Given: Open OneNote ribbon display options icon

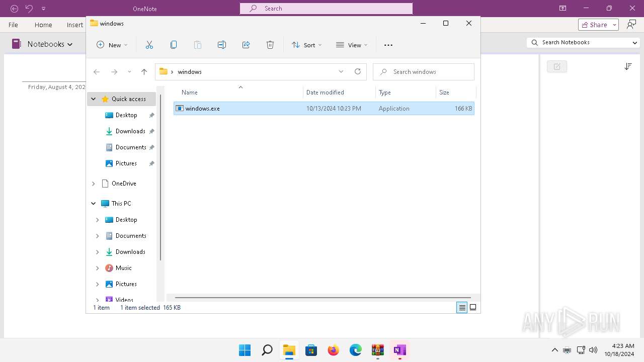Looking at the screenshot, I should (562, 8).
